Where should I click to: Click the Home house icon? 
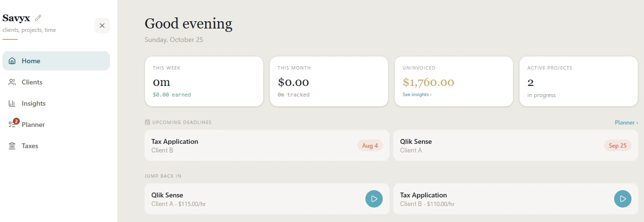pyautogui.click(x=12, y=61)
